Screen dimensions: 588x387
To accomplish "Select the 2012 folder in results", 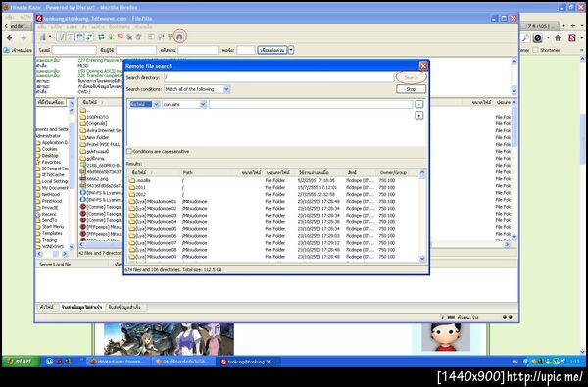I will 137,195.
